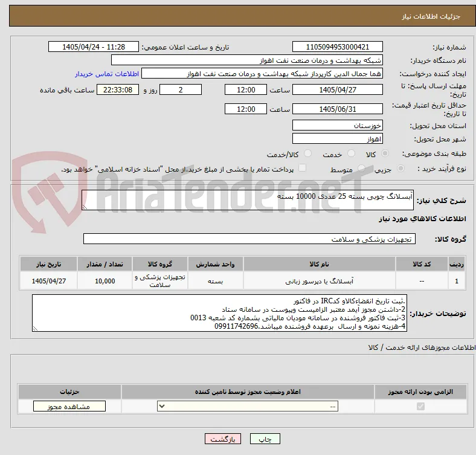Viewport: 476px width, 455px height.
Task: Select the خدمت radio button
Action: 351,153
